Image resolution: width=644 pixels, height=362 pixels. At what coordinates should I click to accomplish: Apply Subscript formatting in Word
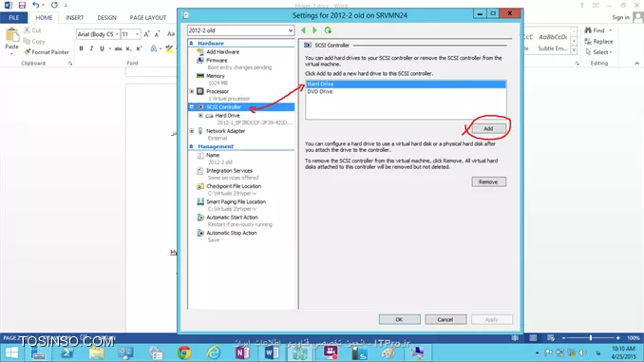click(128, 48)
